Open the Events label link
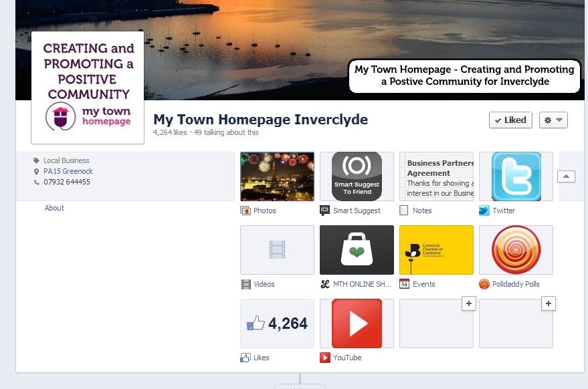 tap(423, 284)
